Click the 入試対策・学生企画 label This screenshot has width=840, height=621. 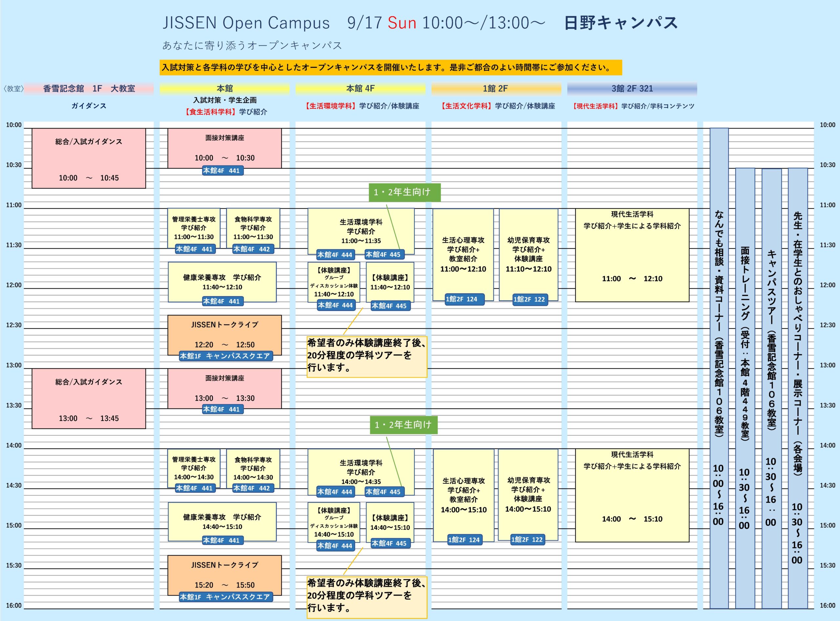point(225,100)
